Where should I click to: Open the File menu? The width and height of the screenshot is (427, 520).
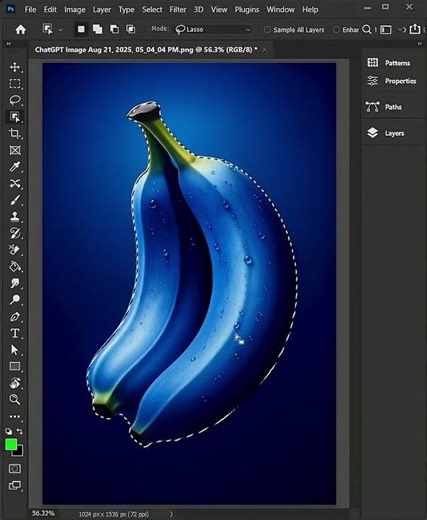tap(30, 10)
